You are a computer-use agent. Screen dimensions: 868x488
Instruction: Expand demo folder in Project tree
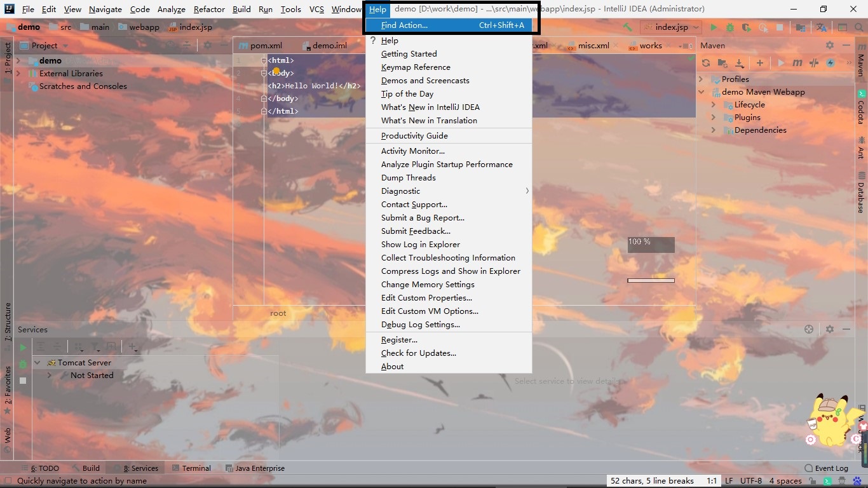tap(18, 61)
